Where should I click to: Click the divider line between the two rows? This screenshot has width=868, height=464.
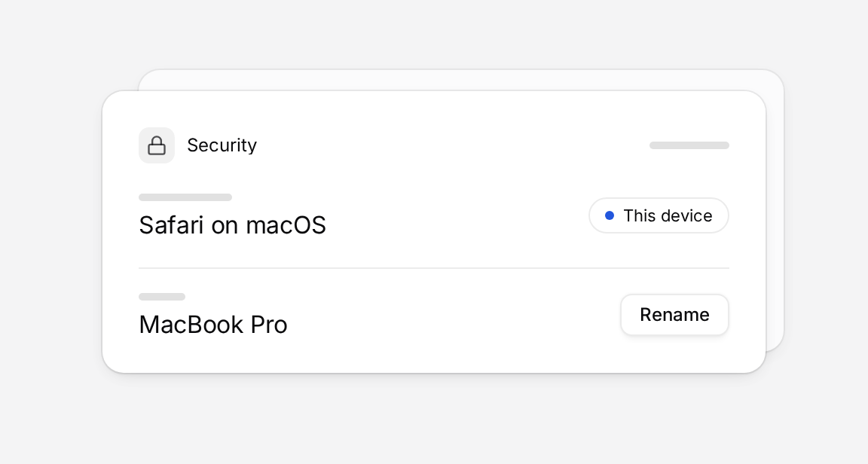coord(434,268)
